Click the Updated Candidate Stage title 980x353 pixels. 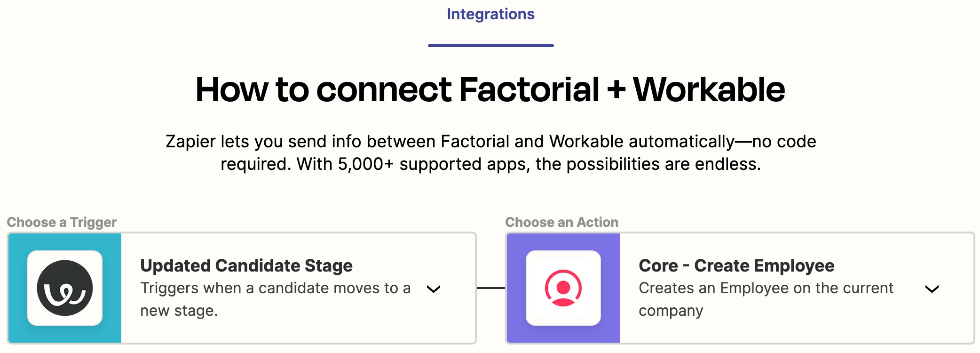point(246,265)
